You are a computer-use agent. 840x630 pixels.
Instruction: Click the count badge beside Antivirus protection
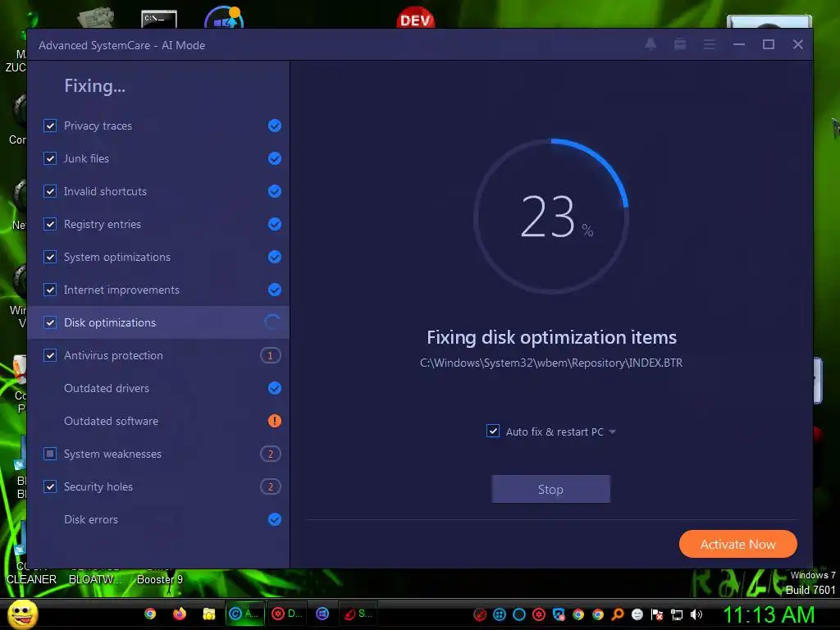[x=271, y=355]
